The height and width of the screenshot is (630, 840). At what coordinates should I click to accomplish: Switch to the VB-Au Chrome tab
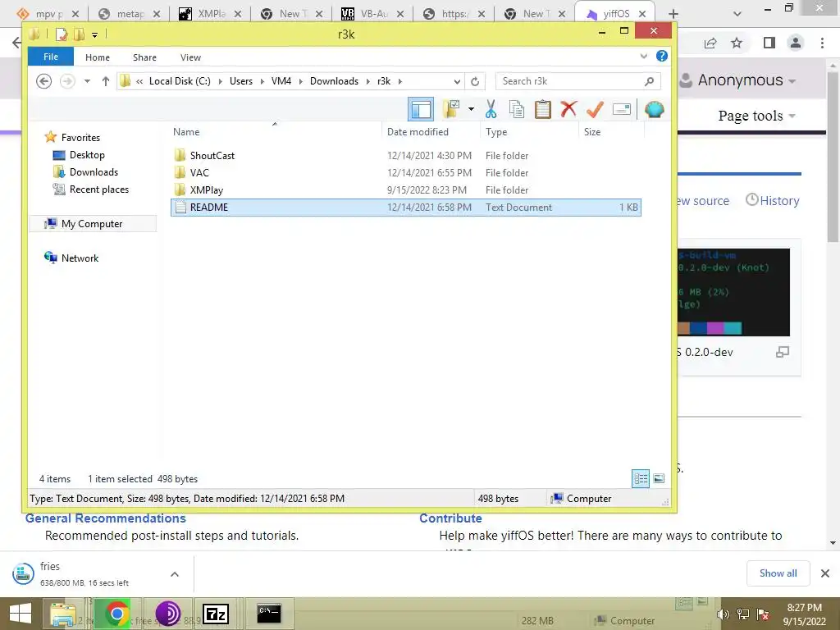[x=372, y=14]
